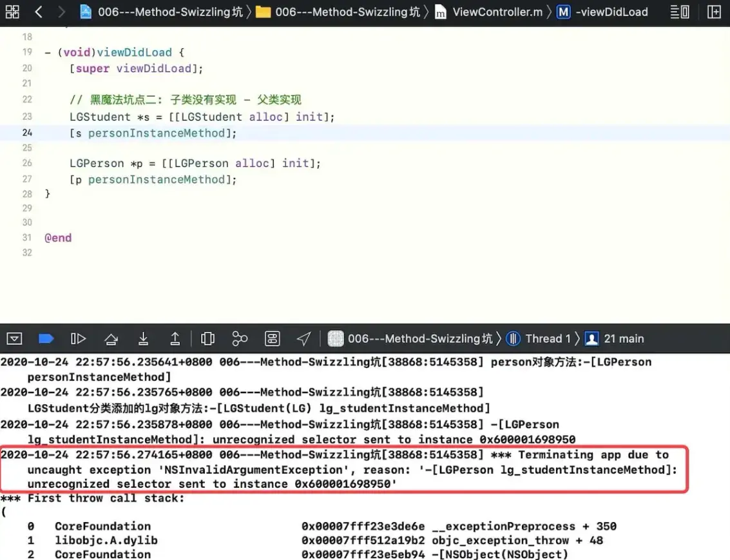Click libobjc.A.dylib stack frame name

point(106,541)
